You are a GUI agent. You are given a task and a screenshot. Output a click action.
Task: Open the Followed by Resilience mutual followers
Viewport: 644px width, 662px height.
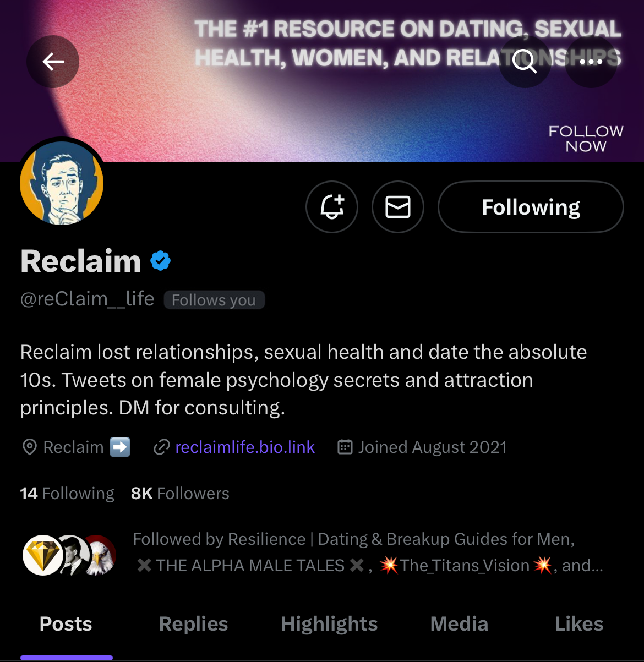point(368,552)
